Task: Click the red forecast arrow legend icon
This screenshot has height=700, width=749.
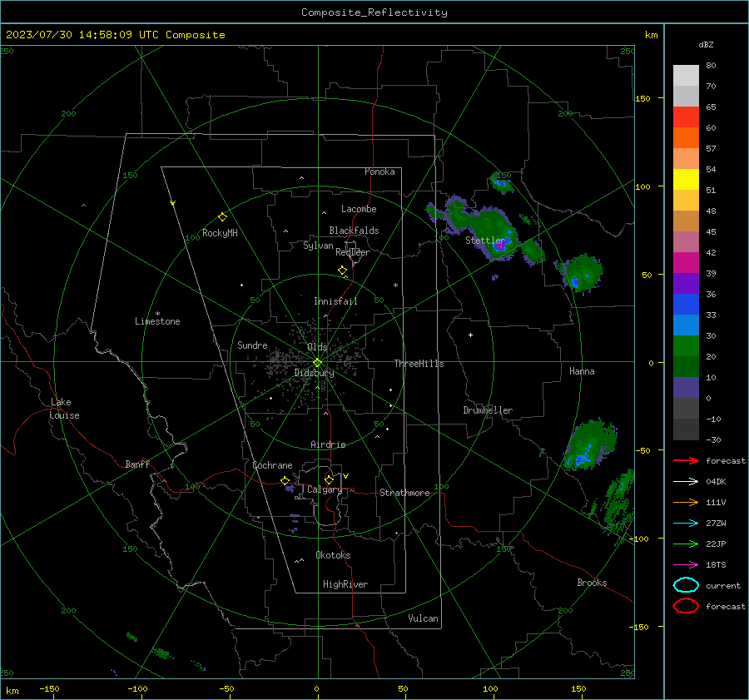Action: 686,460
